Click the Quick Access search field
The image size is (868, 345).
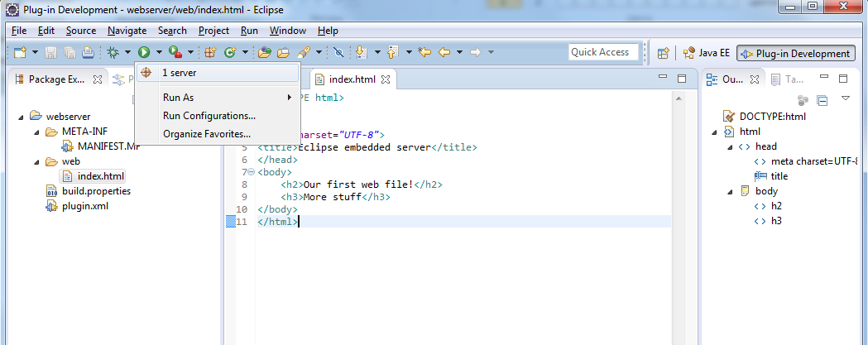pyautogui.click(x=603, y=52)
